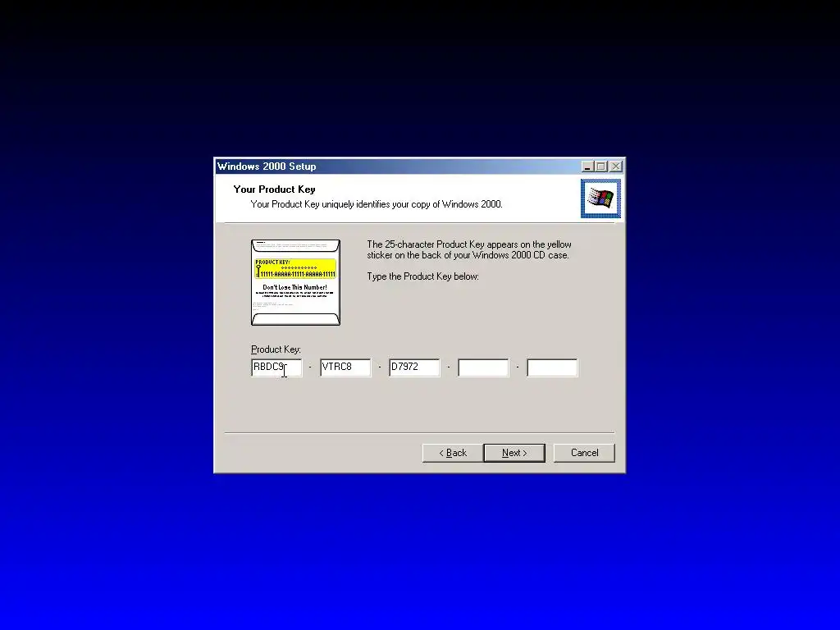The image size is (840, 630).
Task: Close the Windows 2000 Setup window
Action: coord(616,167)
